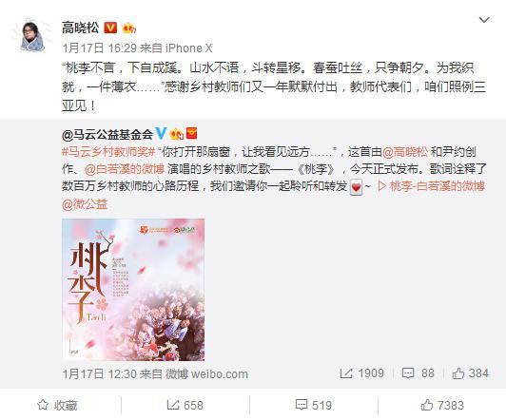Click the crown membership badge beside 高晓松

coord(129,29)
